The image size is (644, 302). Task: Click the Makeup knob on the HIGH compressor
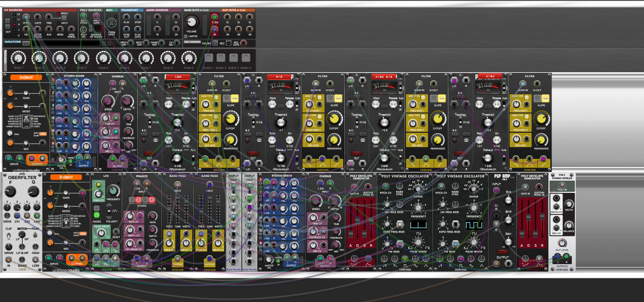pos(488,158)
